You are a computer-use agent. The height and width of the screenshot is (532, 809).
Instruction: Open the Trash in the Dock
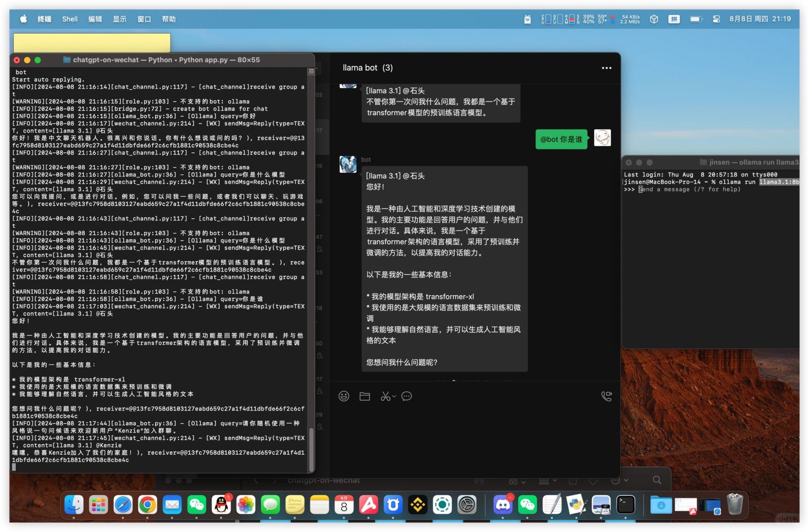[x=735, y=504]
